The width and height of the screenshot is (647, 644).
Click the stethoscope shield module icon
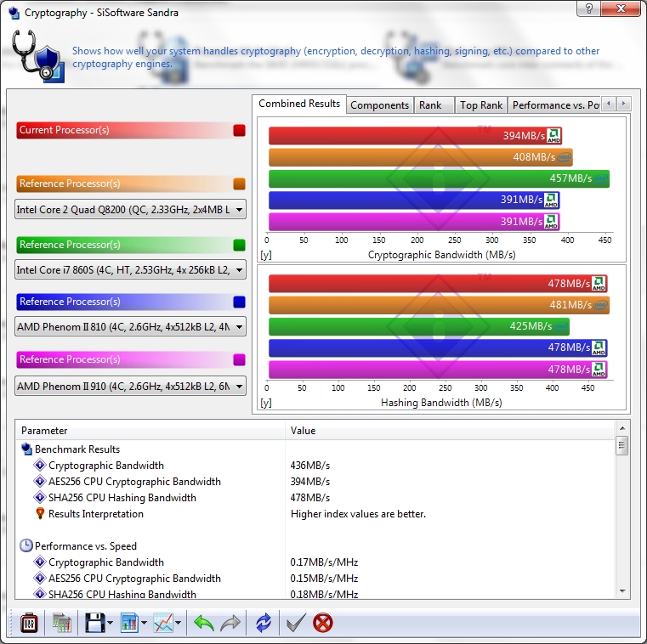[38, 56]
